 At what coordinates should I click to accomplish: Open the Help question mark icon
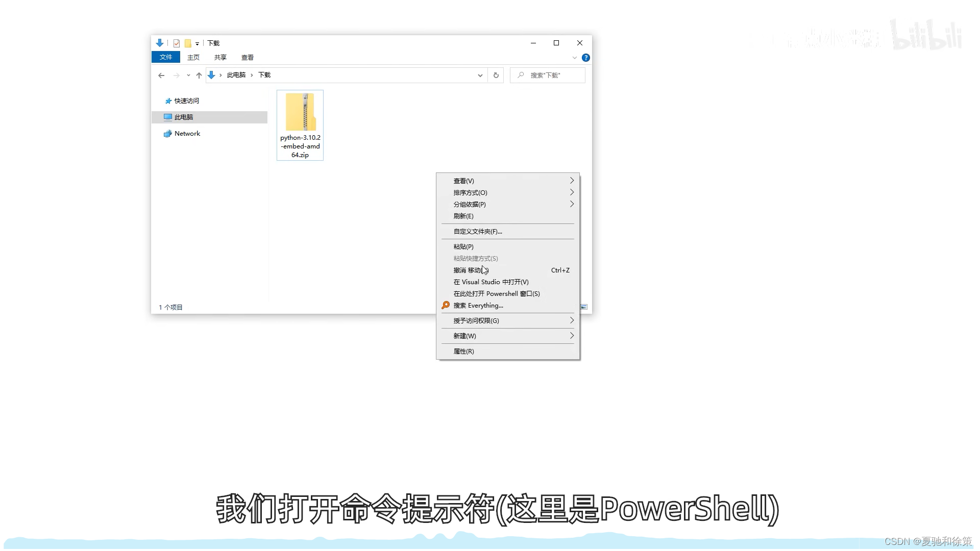point(586,58)
